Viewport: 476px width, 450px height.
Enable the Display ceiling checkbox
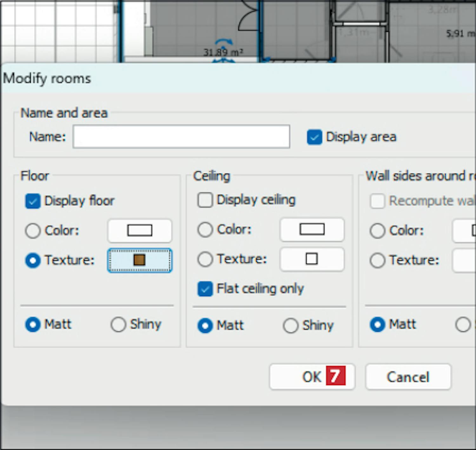click(205, 200)
